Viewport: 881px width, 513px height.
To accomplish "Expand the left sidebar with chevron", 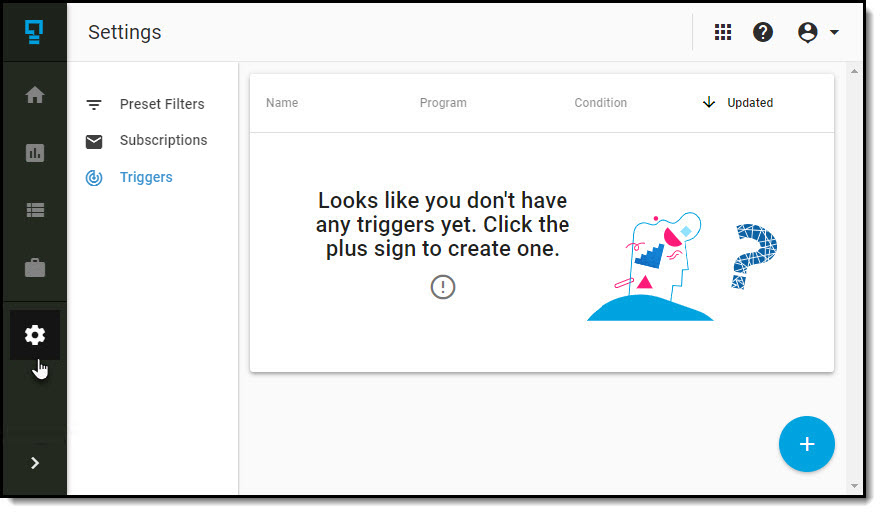I will point(35,462).
